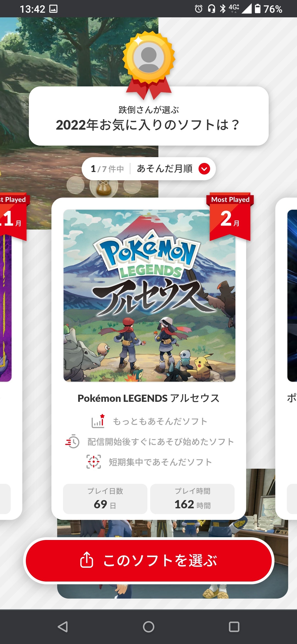Open the あそんだ月順 sort dropdown arrow
This screenshot has height=644, width=297.
[x=204, y=169]
